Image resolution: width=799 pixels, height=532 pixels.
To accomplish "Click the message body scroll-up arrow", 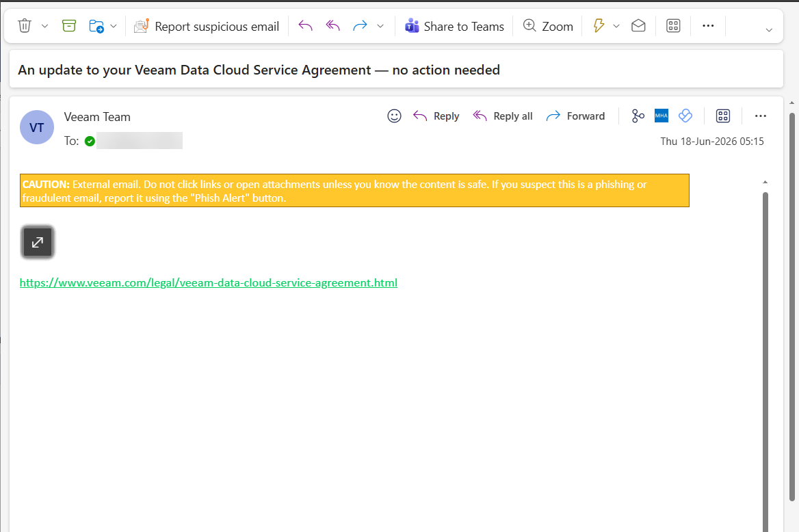I will pos(765,182).
